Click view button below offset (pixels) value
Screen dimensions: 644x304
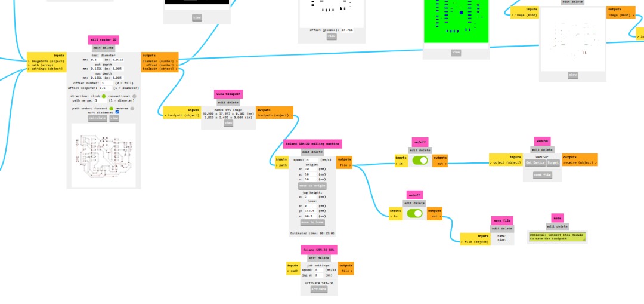[x=332, y=36]
